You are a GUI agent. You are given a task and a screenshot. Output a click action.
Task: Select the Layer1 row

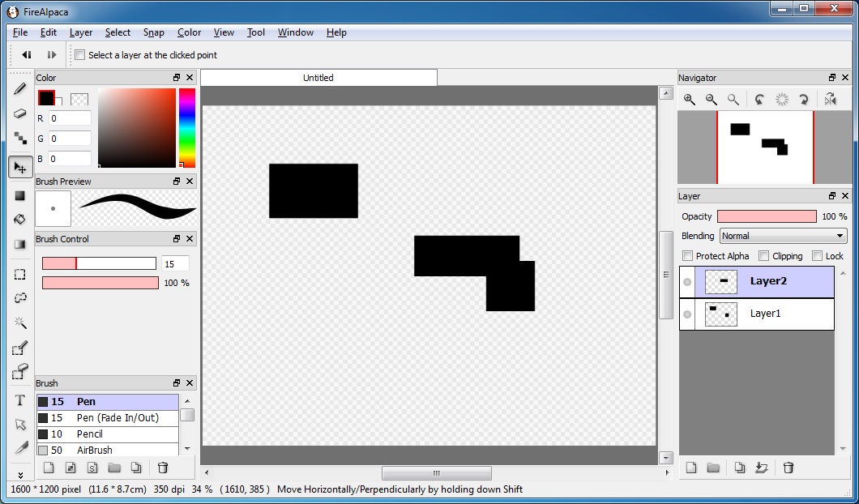tap(757, 314)
